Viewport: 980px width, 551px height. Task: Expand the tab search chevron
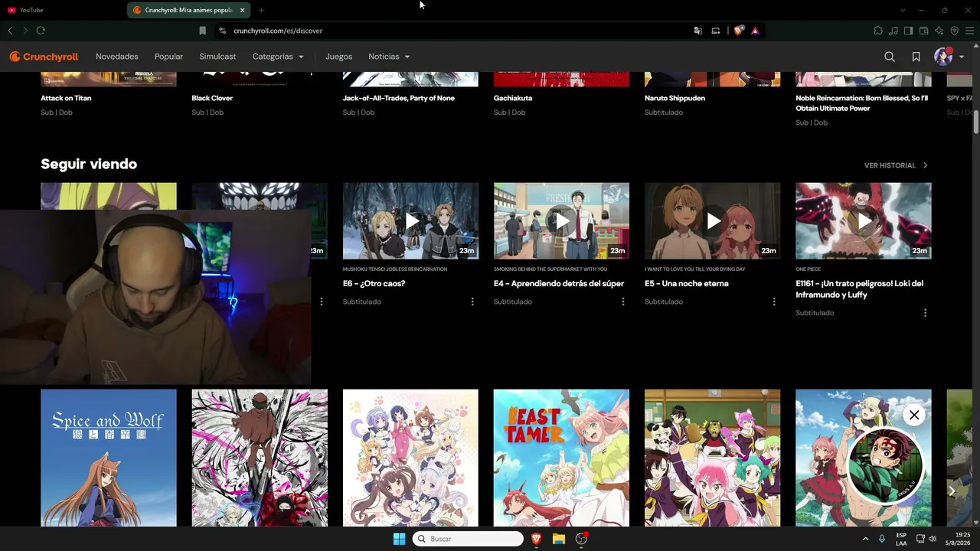pyautogui.click(x=903, y=10)
